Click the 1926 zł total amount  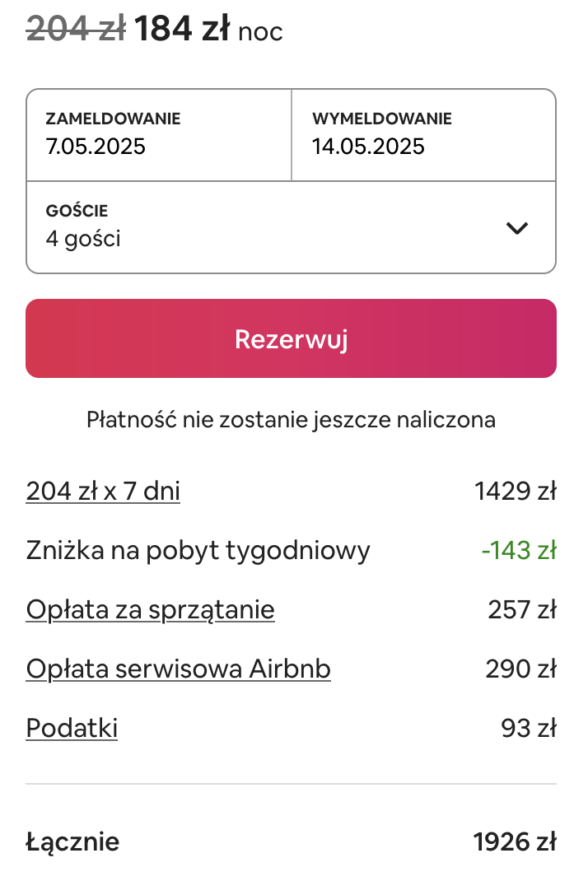click(515, 841)
